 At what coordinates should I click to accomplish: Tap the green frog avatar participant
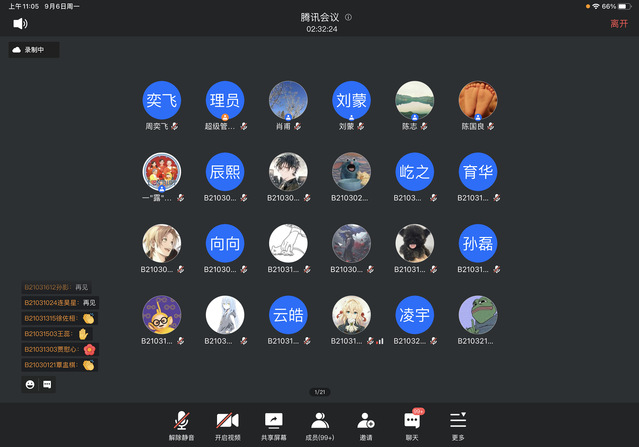coord(478,315)
